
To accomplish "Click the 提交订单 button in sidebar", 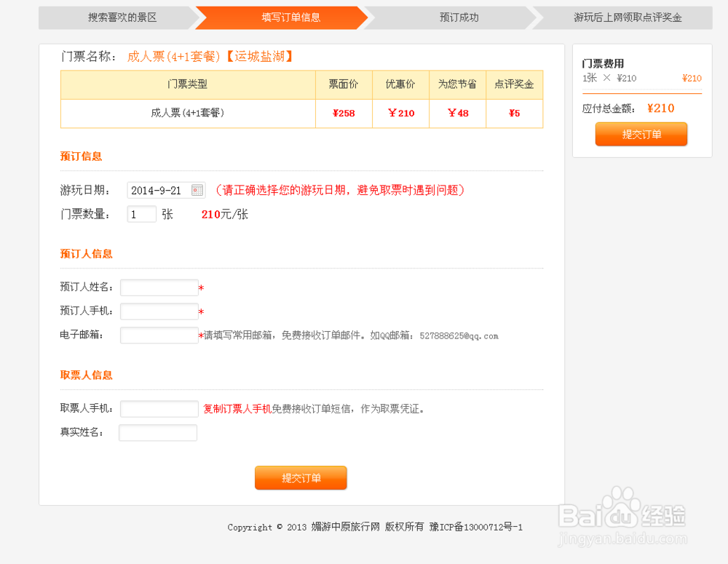I will pyautogui.click(x=641, y=134).
